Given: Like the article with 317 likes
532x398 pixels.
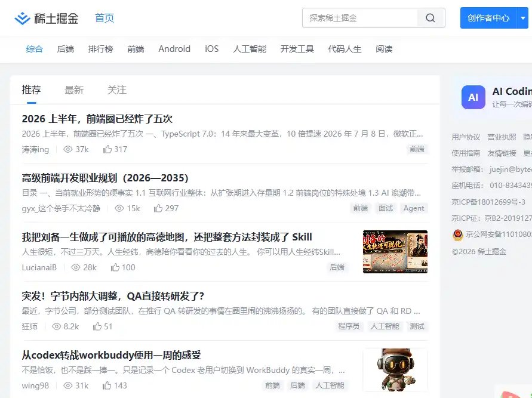Looking at the screenshot, I should point(107,149).
